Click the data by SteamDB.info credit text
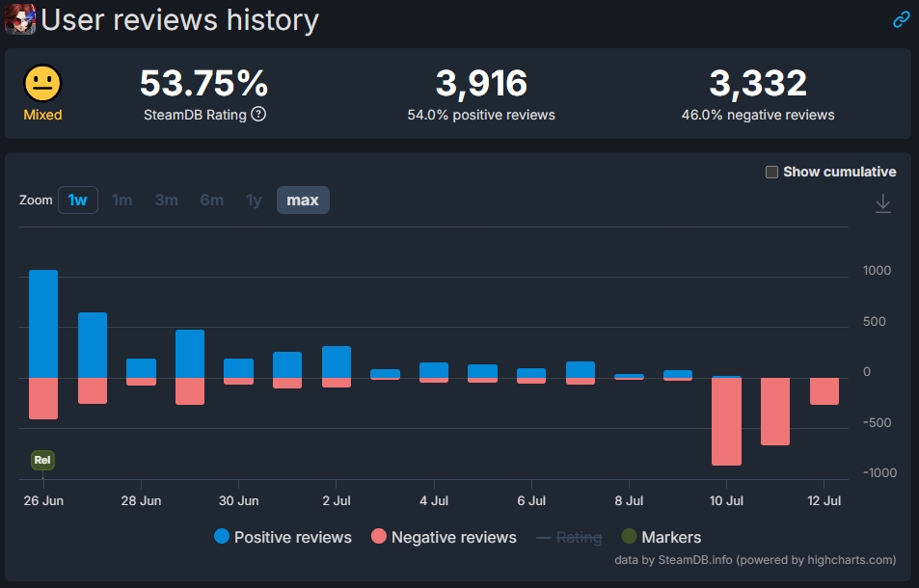Image resolution: width=919 pixels, height=588 pixels. click(x=755, y=560)
